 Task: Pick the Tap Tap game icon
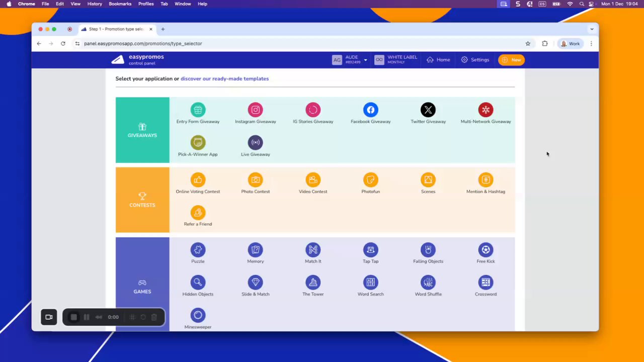[371, 249]
